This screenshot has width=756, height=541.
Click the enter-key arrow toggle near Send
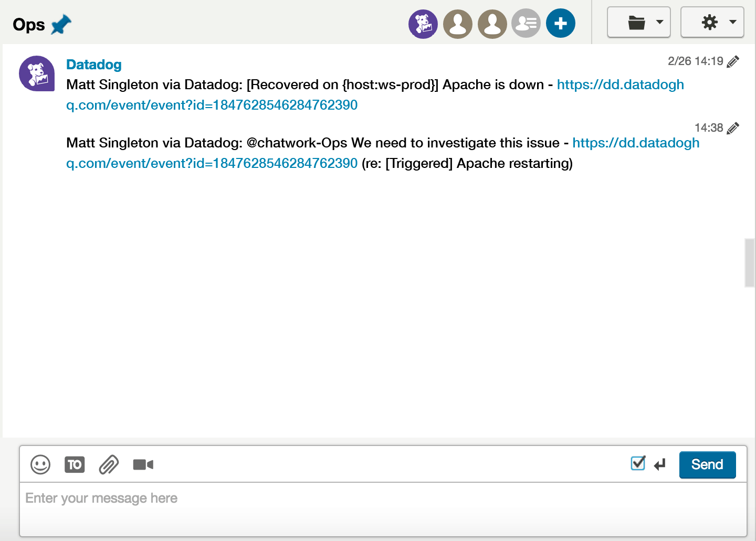(x=659, y=465)
